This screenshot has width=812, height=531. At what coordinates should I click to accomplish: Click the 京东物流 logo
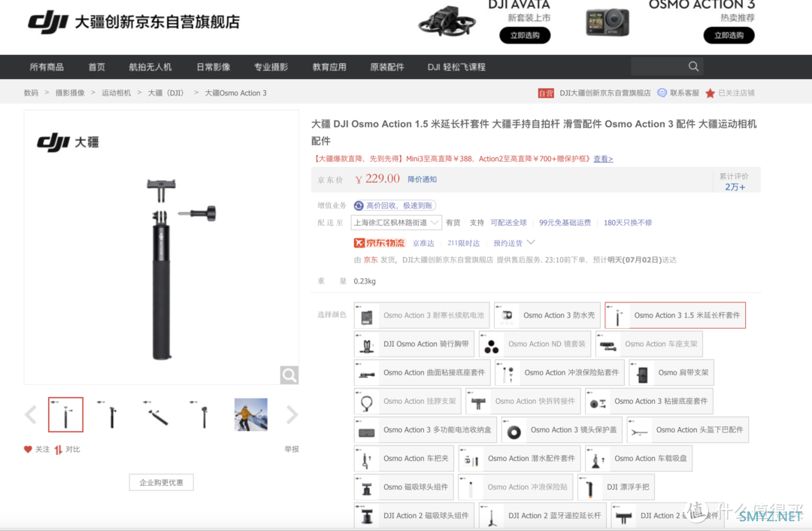[379, 243]
